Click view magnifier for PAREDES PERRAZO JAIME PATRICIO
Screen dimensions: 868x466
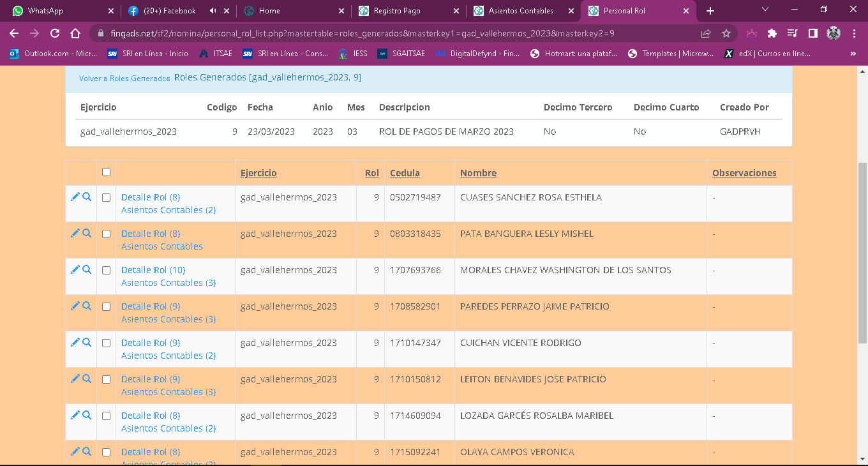[x=87, y=306]
